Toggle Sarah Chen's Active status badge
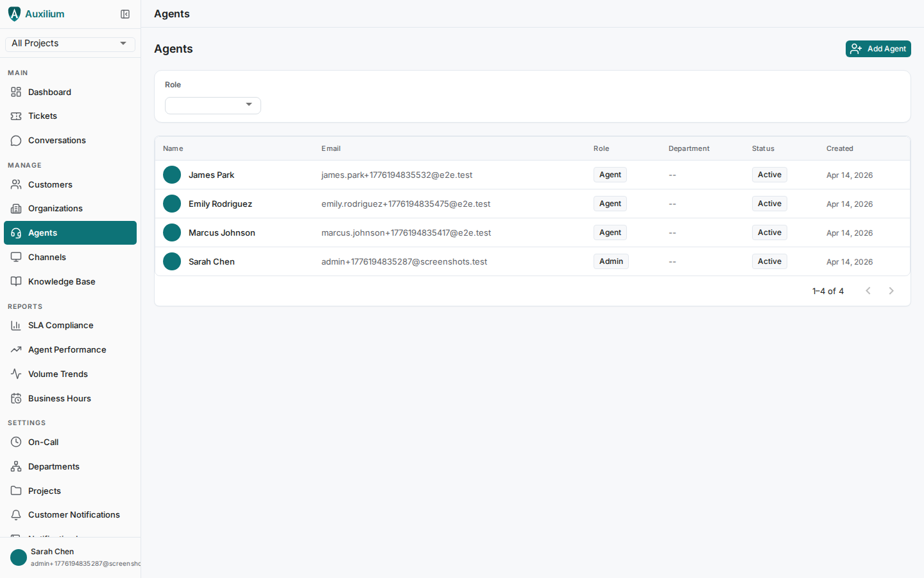924x578 pixels. click(x=769, y=261)
